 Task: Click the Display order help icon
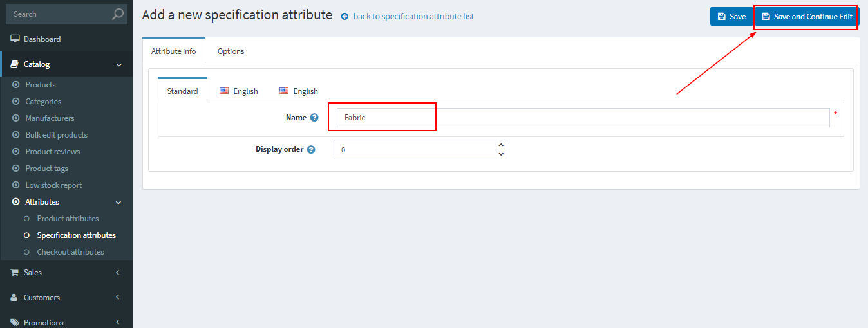point(311,149)
